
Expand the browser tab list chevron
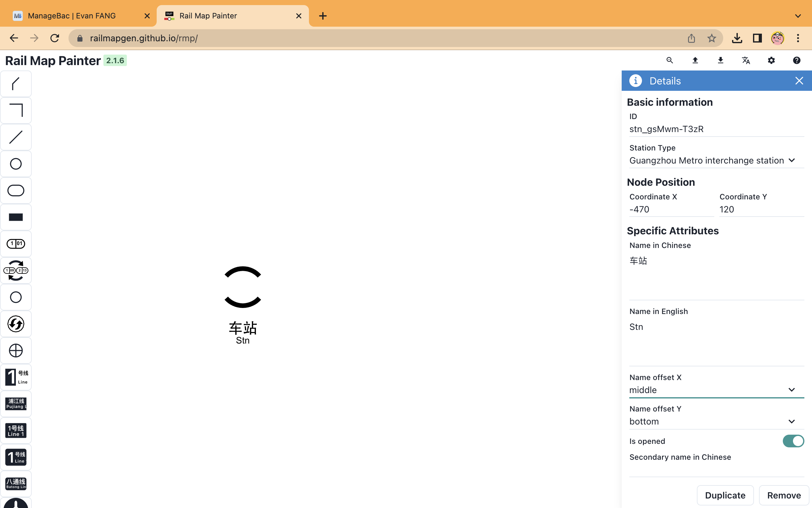(x=798, y=16)
